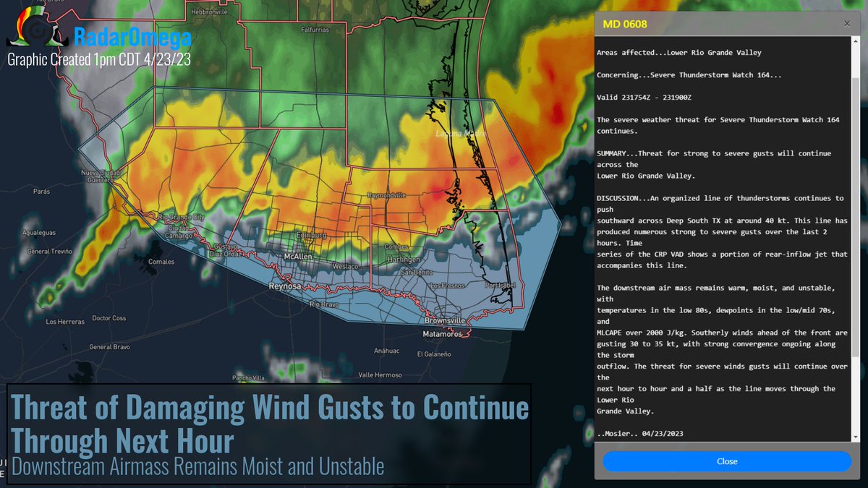Click the Weslaco label on map
This screenshot has height=488, width=868.
click(345, 267)
